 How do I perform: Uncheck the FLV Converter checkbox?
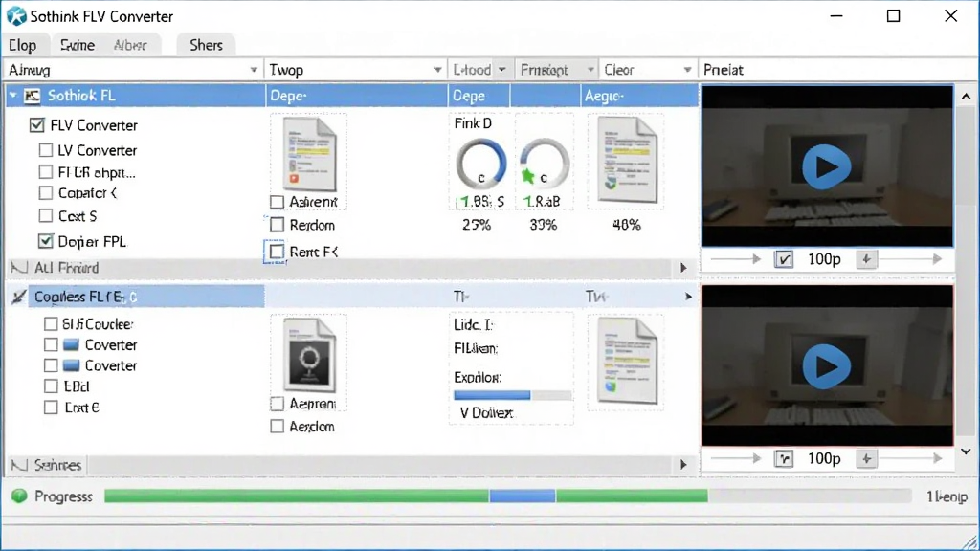point(37,125)
